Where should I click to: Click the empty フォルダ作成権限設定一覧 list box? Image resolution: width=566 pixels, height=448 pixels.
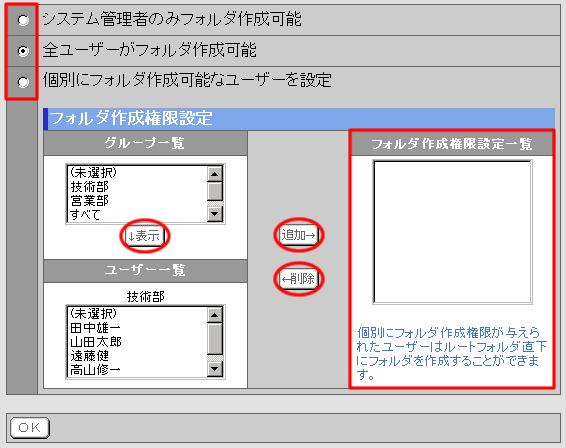click(452, 232)
